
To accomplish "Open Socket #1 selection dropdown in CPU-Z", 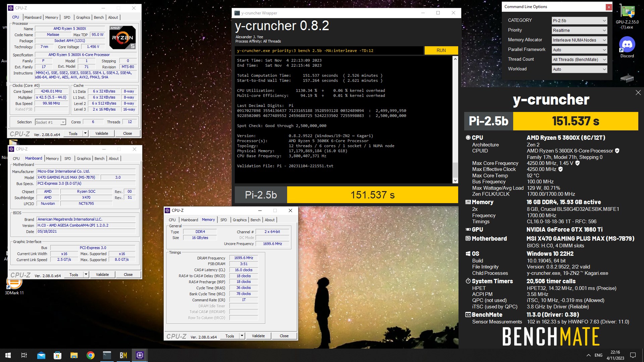I will tap(50, 122).
